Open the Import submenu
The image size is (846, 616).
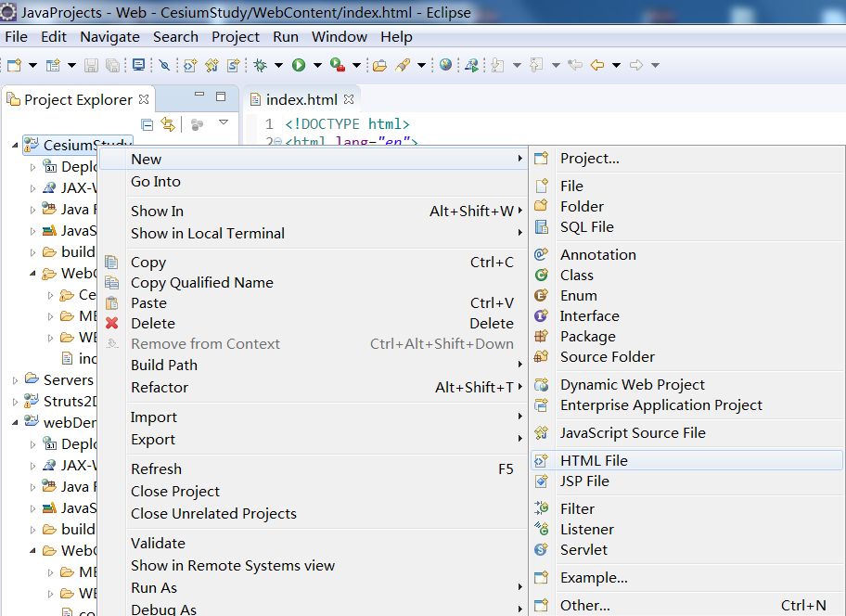point(313,417)
